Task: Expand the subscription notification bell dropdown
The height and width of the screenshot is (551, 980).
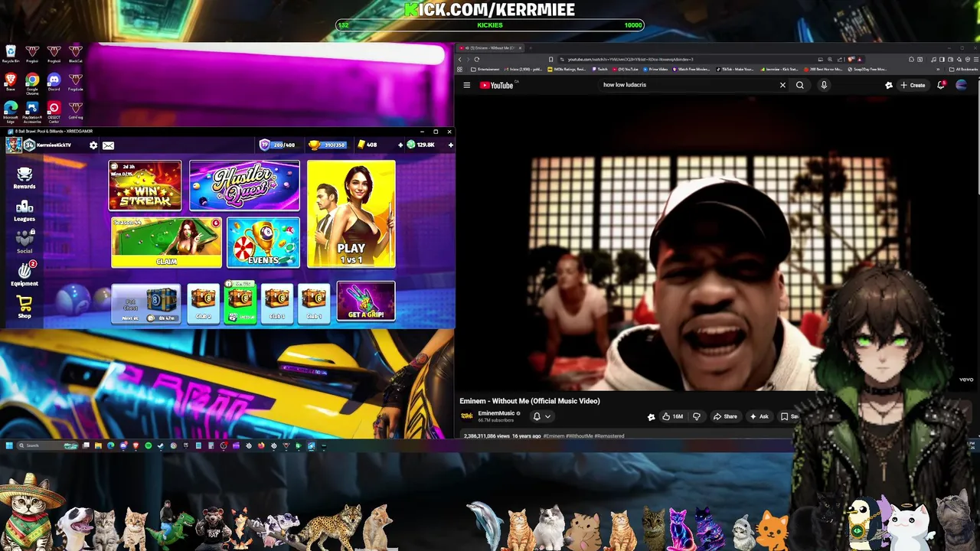Action: (x=541, y=416)
